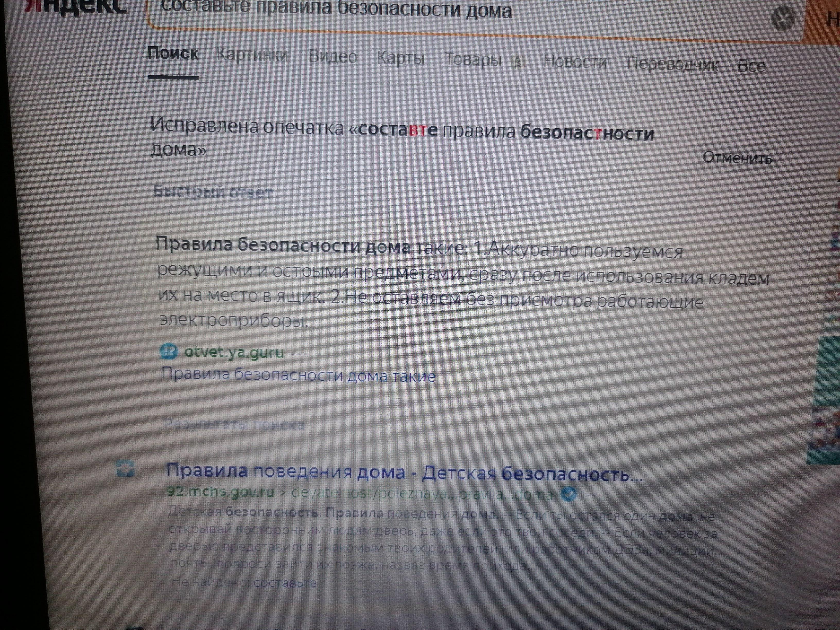The width and height of the screenshot is (840, 630).
Task: Click the 'Быстрый ответ' heading text
Action: pos(213,192)
